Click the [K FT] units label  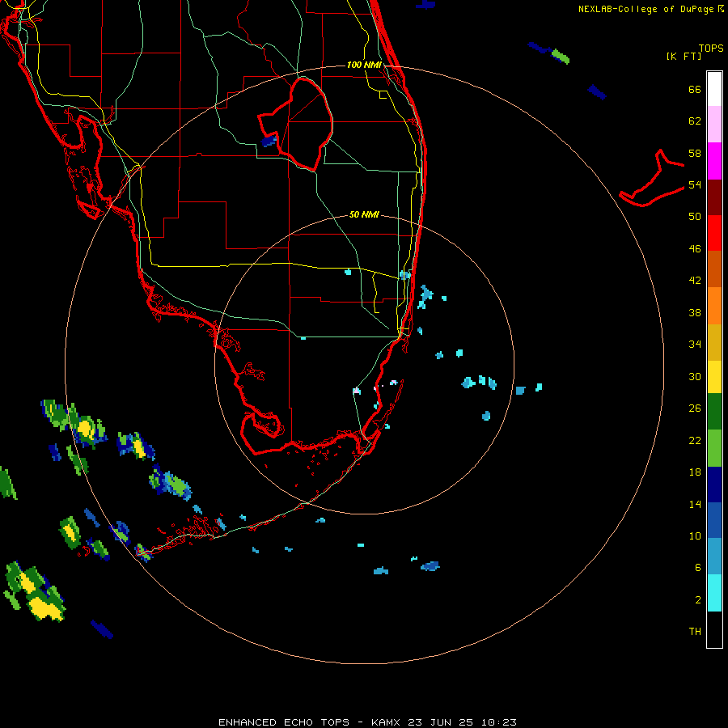pos(684,56)
